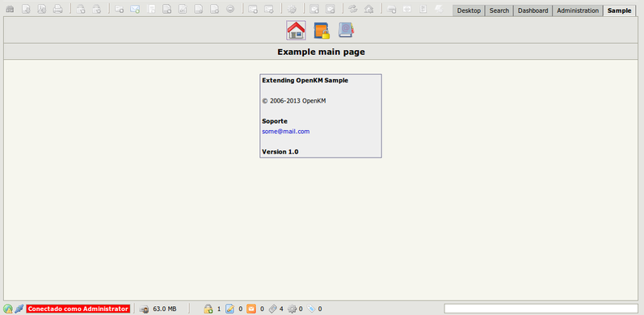Click the hard drive repository size icon
Screen dimensions: 644x315
click(x=144, y=309)
